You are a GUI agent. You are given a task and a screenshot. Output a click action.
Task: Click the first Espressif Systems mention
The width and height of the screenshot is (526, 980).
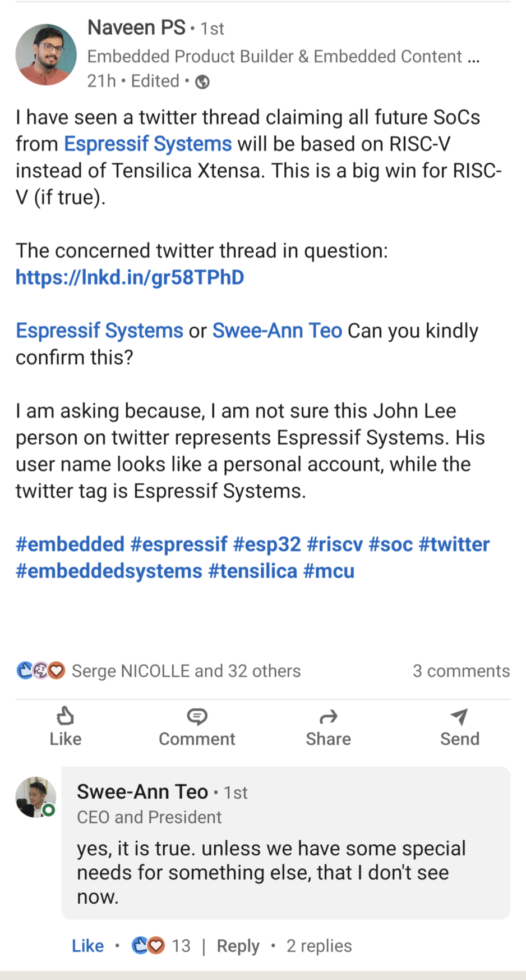147,144
